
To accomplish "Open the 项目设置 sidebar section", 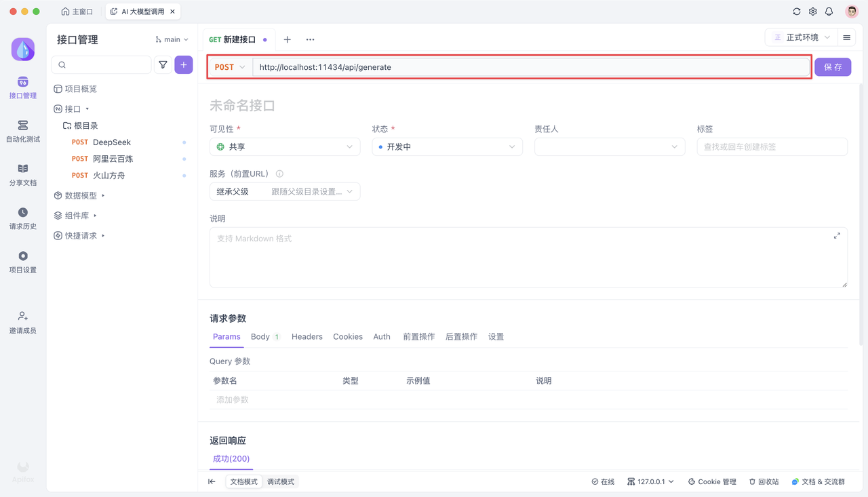I will coord(23,262).
